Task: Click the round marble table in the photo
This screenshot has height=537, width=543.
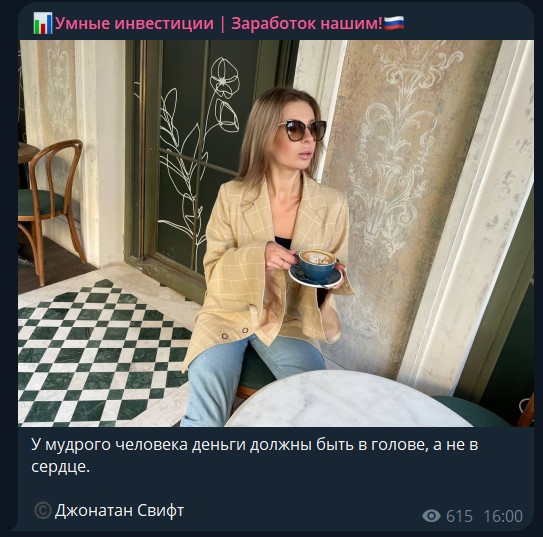Action: click(348, 400)
